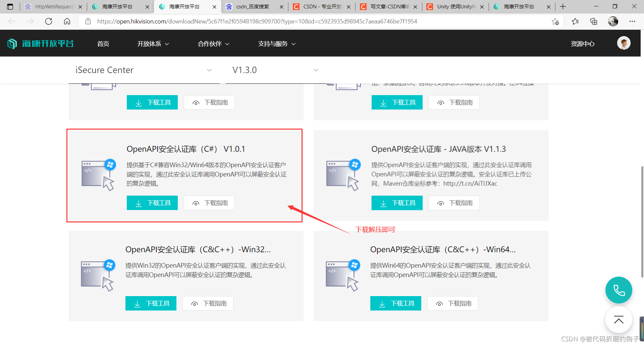The image size is (644, 345).
Task: Click 下载工具 for OpenAPI C# V1.0.1
Action: pos(152,203)
